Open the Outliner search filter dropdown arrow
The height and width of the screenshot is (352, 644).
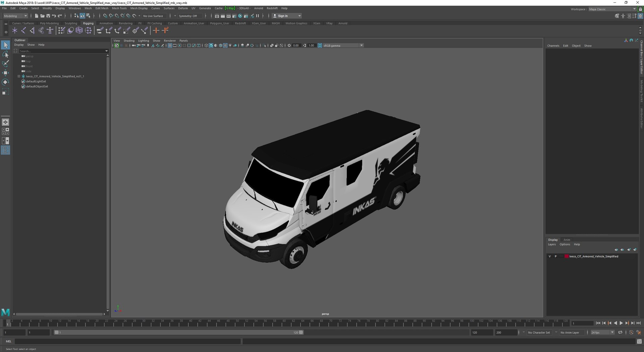[107, 51]
